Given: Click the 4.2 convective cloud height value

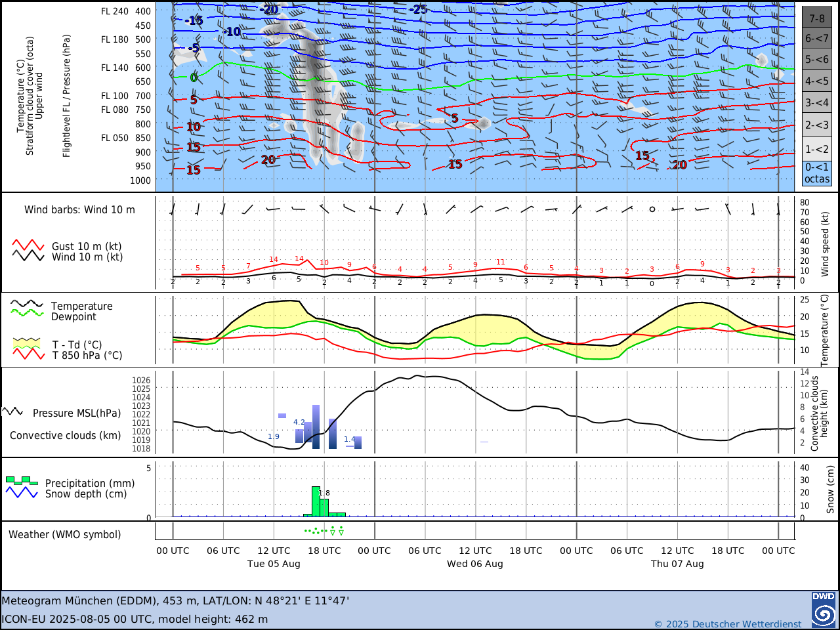Looking at the screenshot, I should tap(299, 422).
